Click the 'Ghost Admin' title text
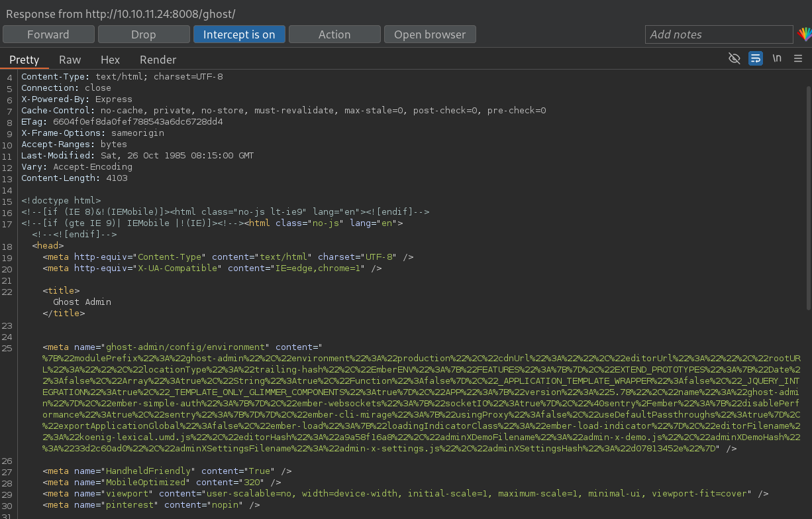This screenshot has width=812, height=519. 82,302
